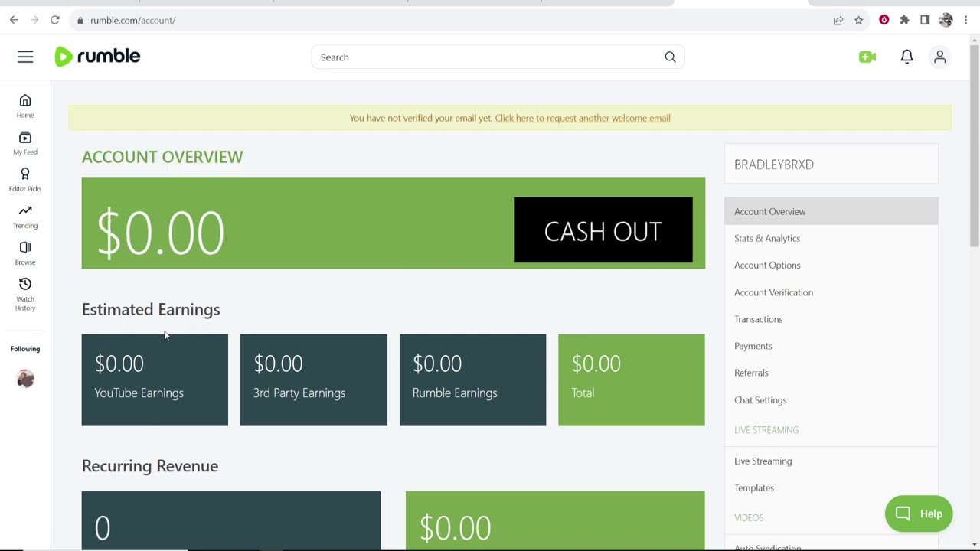Bookmark this page with the star
Screen dimensions: 980x551
[x=859, y=21]
